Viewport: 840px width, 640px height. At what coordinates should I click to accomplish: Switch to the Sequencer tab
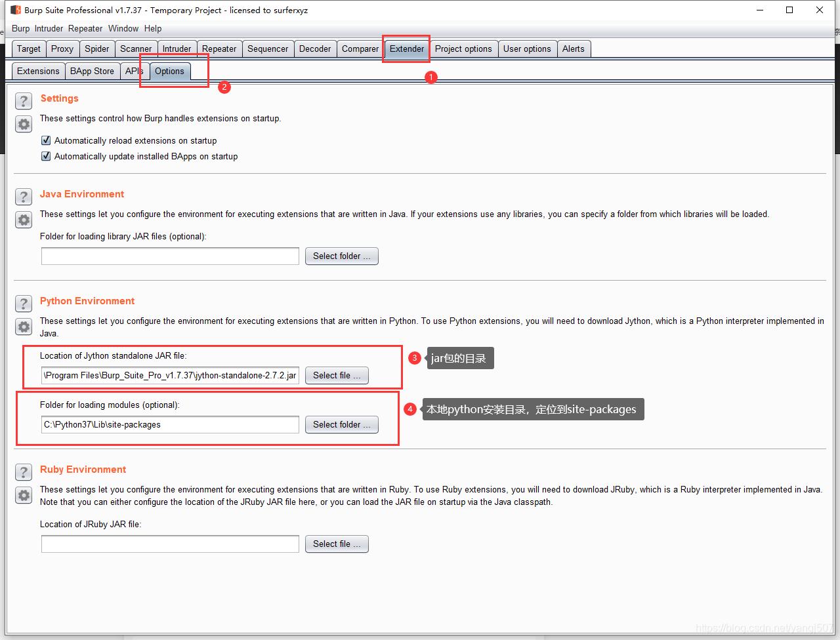pos(268,49)
